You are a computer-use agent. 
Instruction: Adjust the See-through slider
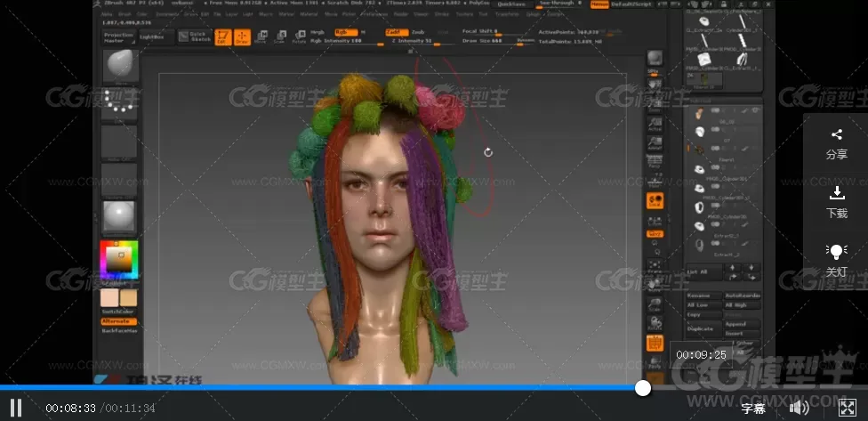(561, 4)
